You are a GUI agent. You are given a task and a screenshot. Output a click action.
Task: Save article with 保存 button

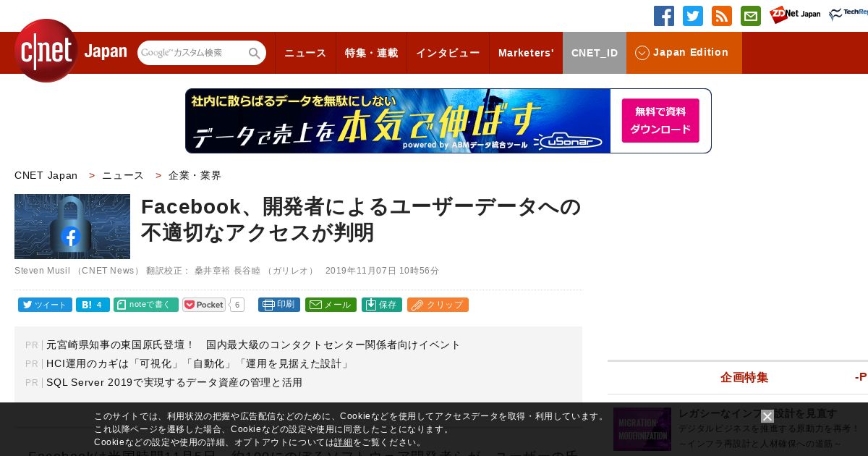coord(382,305)
